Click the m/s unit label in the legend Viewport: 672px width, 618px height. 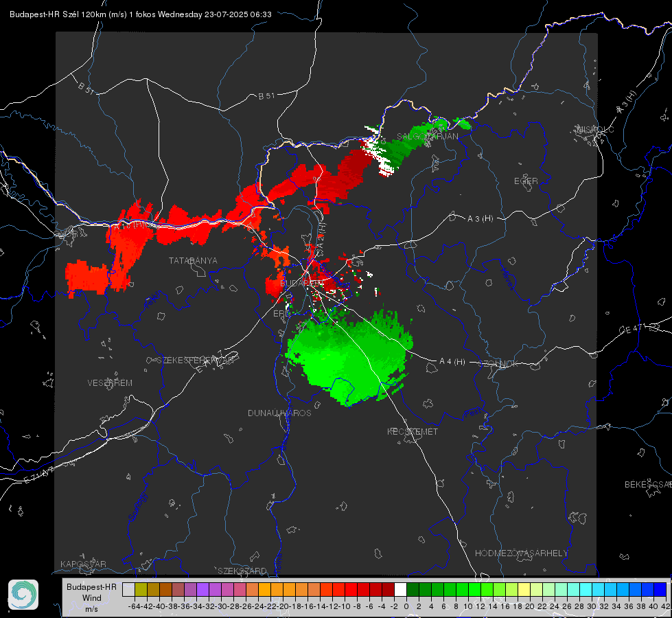91,609
